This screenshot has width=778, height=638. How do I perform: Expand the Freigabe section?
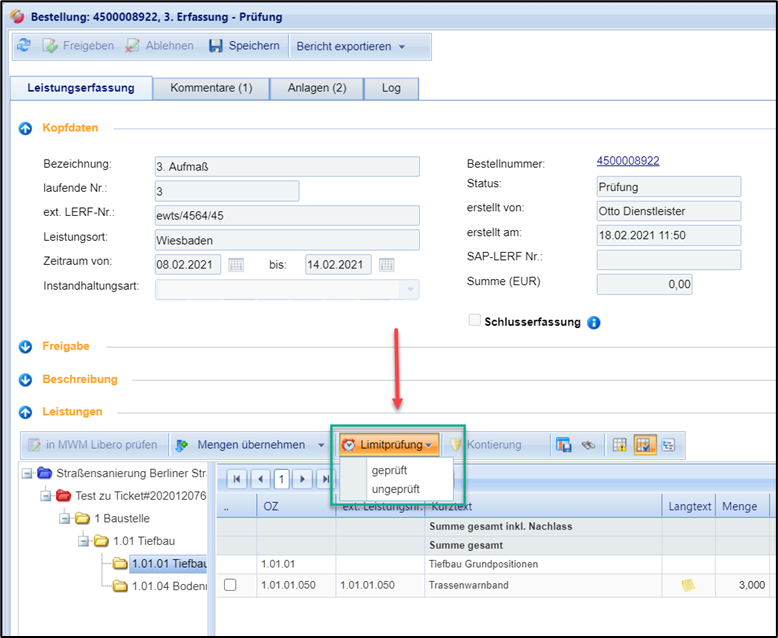pos(25,346)
